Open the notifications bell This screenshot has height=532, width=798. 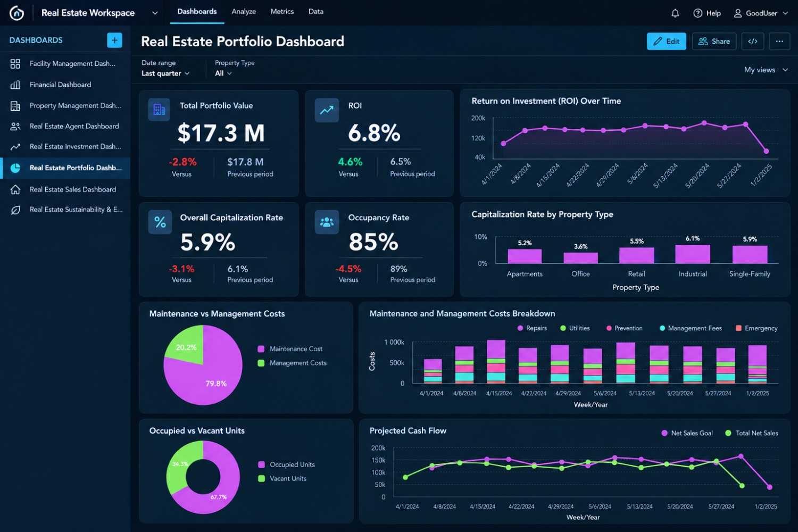(675, 13)
